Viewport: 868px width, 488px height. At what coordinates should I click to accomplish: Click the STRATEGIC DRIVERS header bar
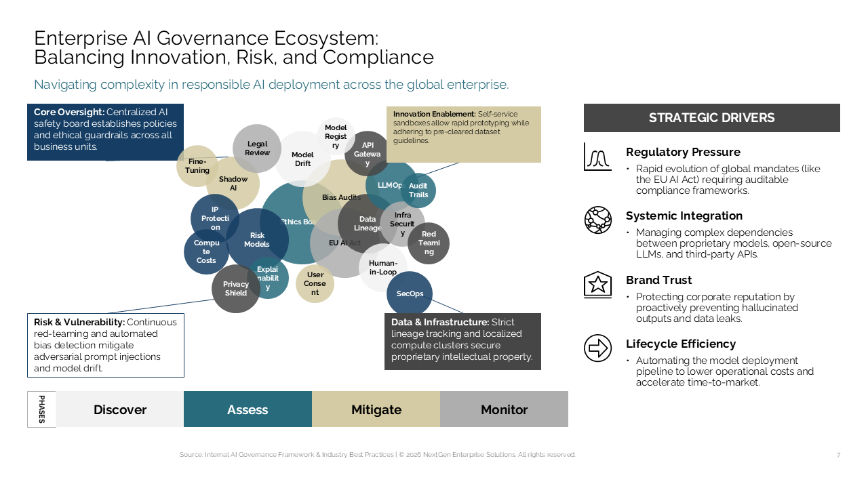tap(712, 118)
